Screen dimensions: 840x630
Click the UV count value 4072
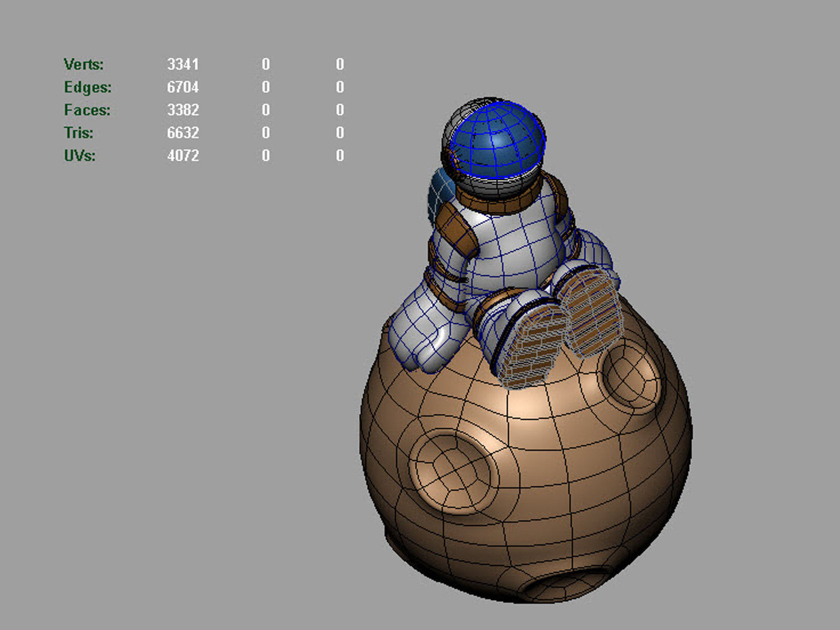tap(183, 156)
